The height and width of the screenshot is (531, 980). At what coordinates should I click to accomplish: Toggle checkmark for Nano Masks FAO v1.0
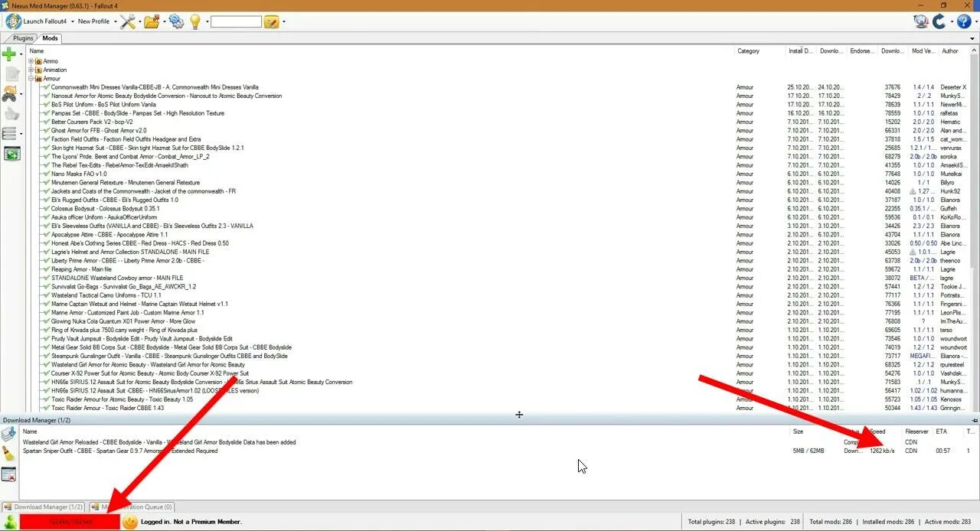click(46, 174)
